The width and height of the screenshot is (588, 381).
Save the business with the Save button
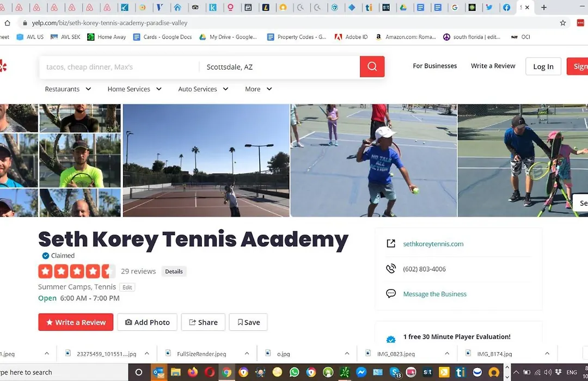click(248, 322)
